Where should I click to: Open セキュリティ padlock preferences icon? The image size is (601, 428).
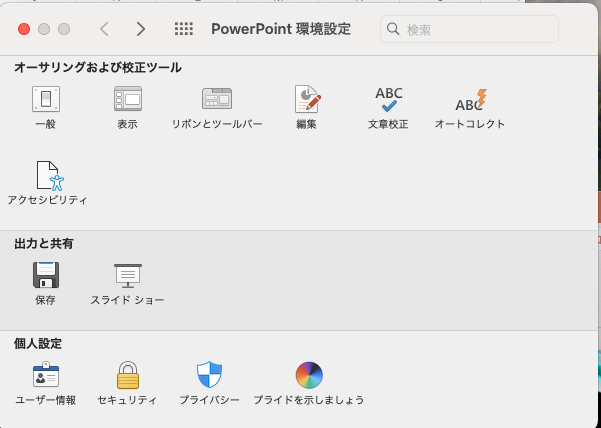point(128,375)
